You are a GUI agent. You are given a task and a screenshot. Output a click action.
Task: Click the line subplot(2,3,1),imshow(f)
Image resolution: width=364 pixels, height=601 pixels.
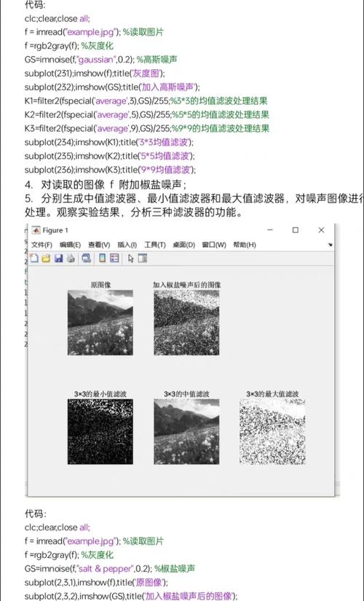click(x=96, y=582)
